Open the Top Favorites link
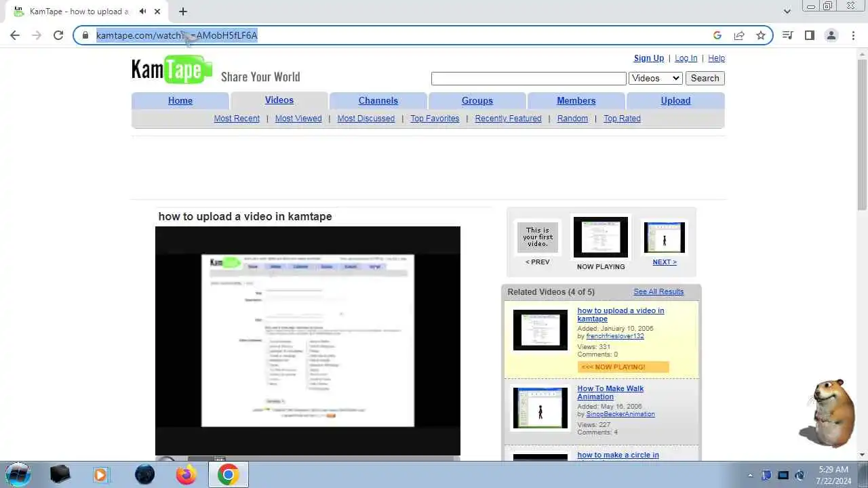Image resolution: width=868 pixels, height=488 pixels. 435,119
